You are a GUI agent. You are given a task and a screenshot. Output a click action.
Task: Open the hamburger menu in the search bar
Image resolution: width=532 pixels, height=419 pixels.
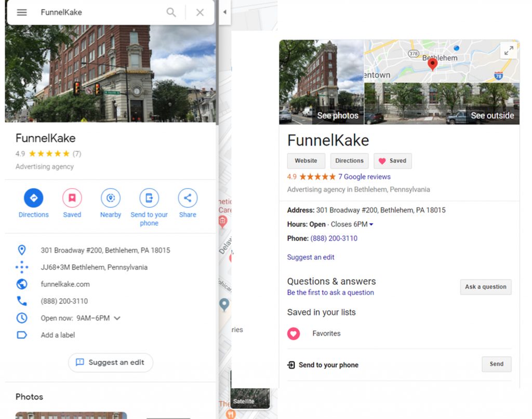(x=22, y=12)
